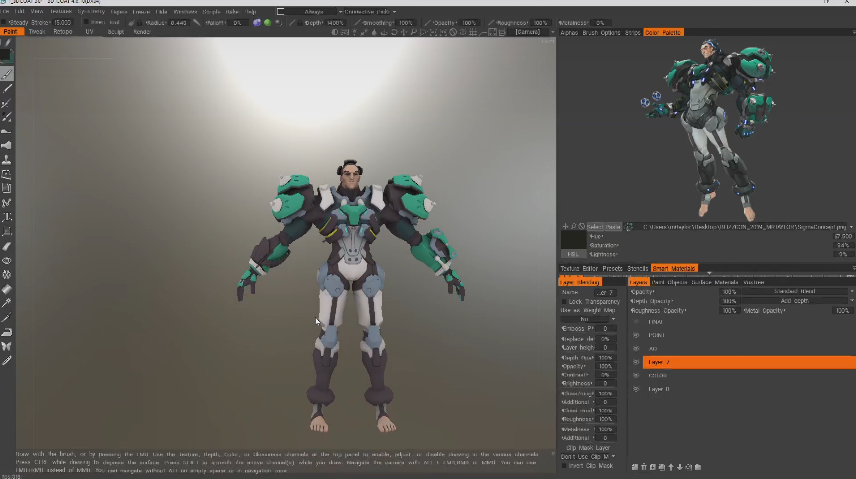Switch to the UV room tab

(x=90, y=32)
